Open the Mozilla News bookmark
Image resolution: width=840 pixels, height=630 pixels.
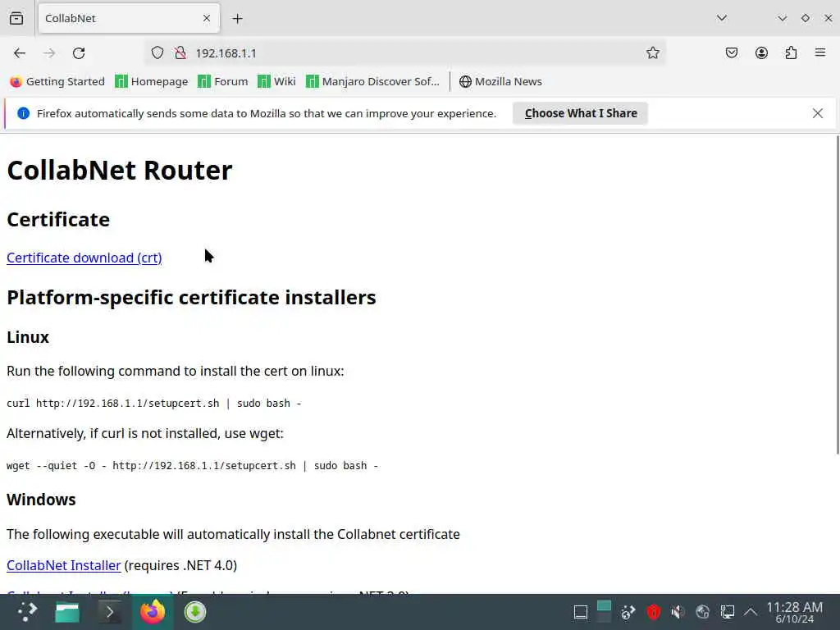pyautogui.click(x=500, y=81)
